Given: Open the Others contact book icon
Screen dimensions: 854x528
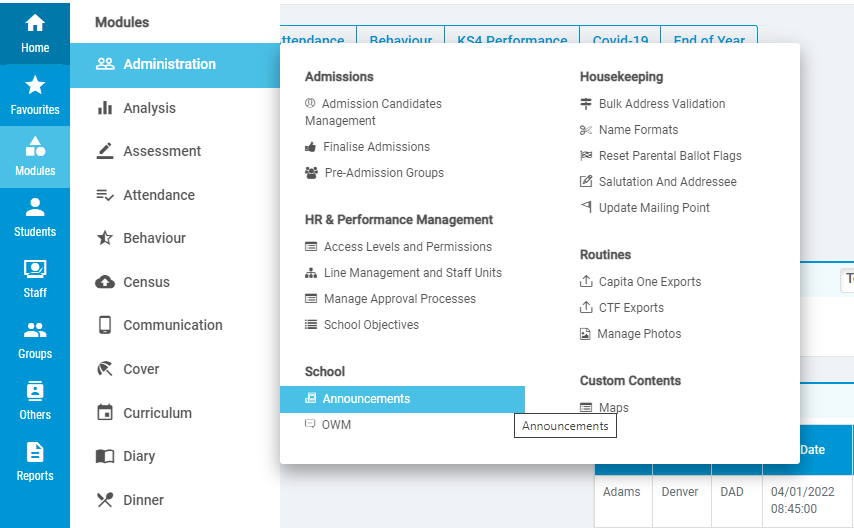Looking at the screenshot, I should (35, 391).
